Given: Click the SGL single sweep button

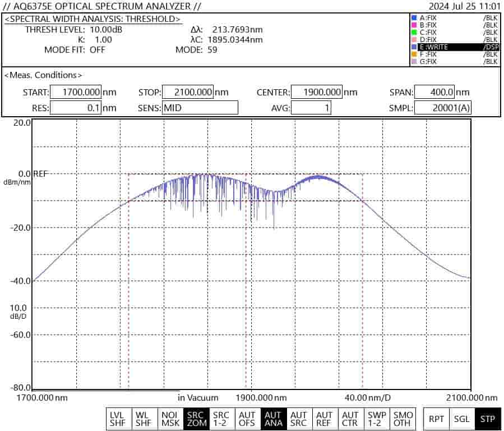Looking at the screenshot, I should 461,419.
